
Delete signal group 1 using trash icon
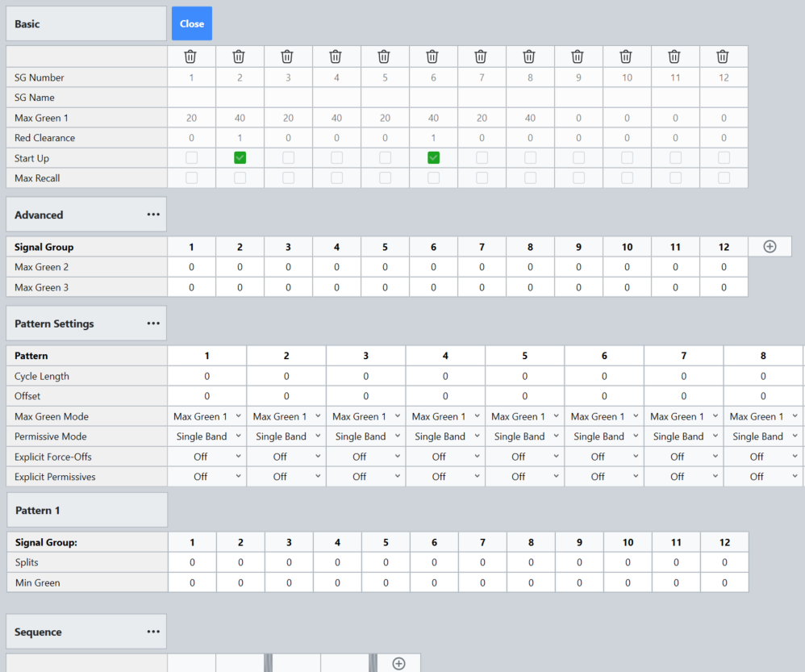[190, 56]
